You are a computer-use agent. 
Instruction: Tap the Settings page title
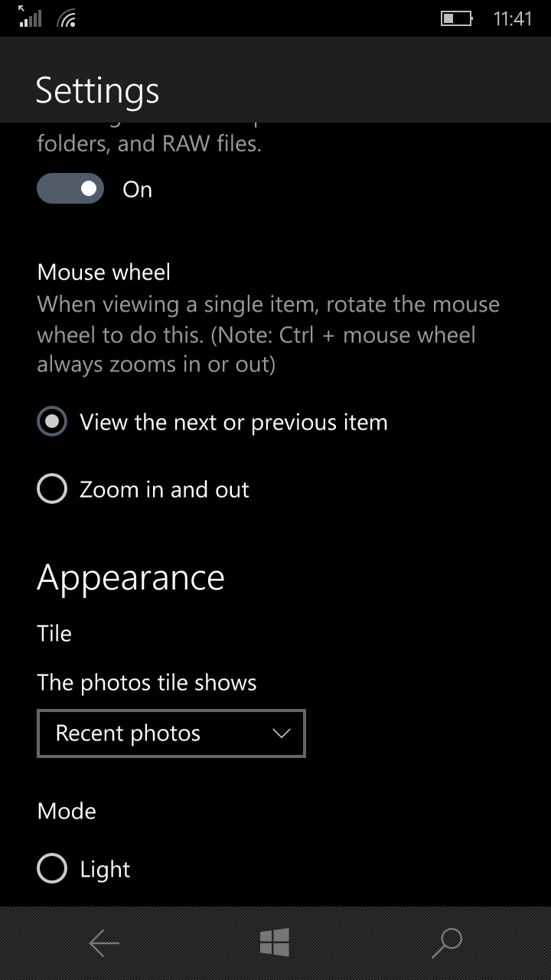click(97, 90)
